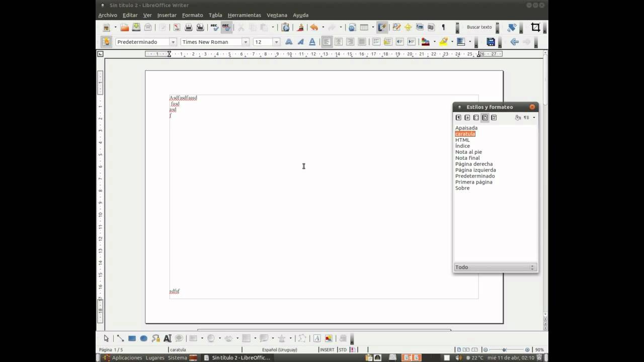
Task: Open highlighting color dropdown arrow
Action: [x=451, y=42]
